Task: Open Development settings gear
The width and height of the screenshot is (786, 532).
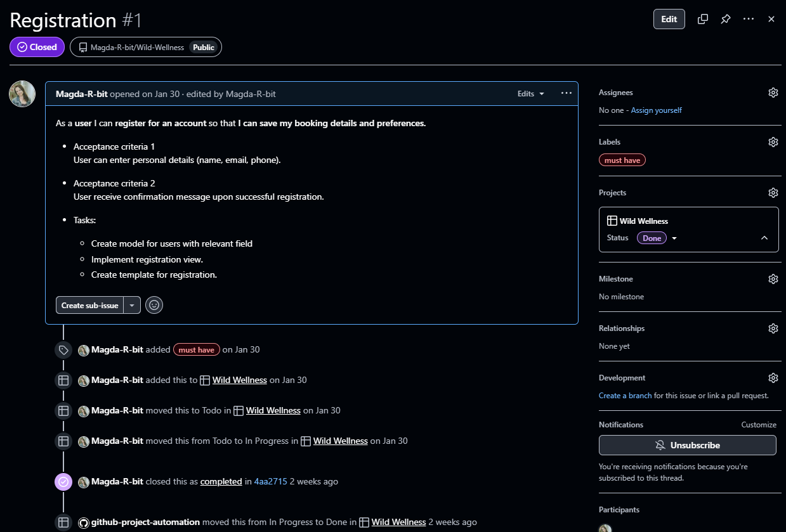Action: tap(773, 378)
